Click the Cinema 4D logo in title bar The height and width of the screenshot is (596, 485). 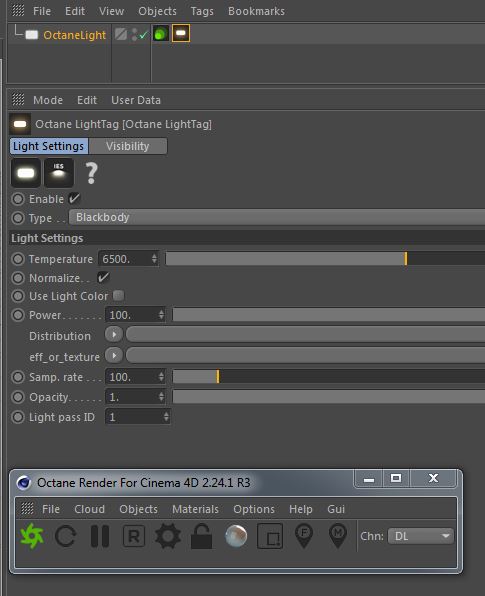(24, 483)
